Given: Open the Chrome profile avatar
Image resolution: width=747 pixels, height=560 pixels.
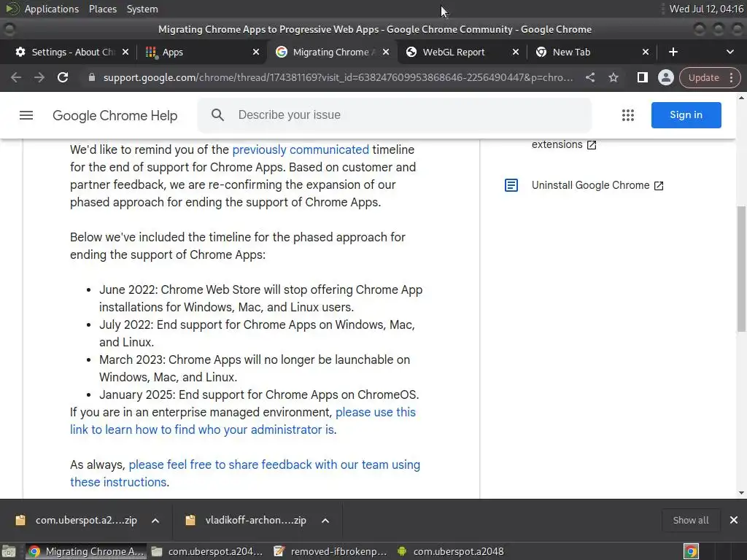Looking at the screenshot, I should (x=665, y=77).
